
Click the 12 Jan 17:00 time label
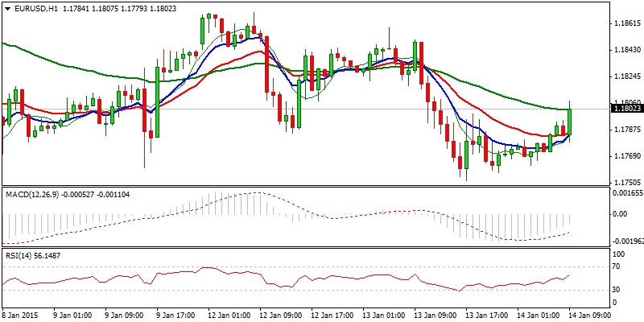pyautogui.click(x=332, y=315)
